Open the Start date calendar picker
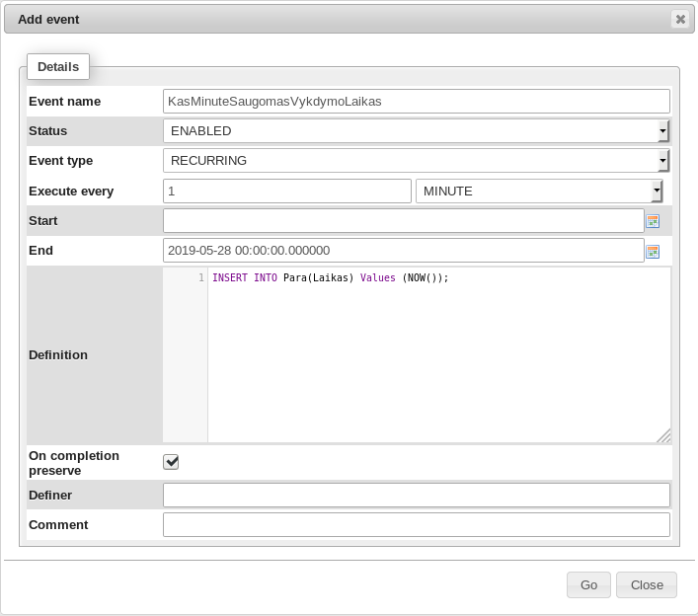698x616 pixels. tap(652, 221)
